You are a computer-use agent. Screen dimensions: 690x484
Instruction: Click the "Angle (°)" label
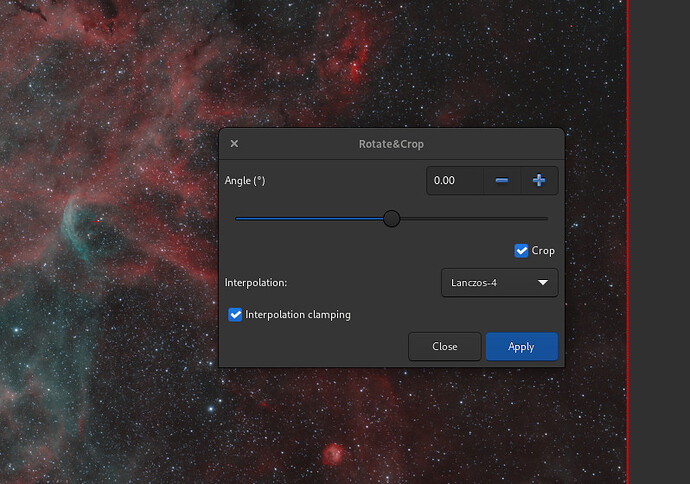click(245, 181)
